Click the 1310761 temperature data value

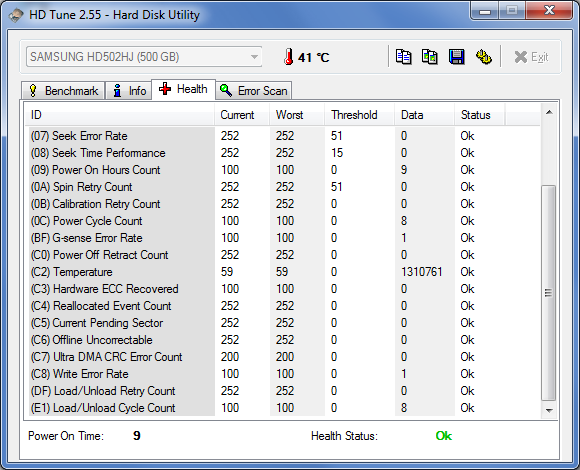click(x=422, y=272)
